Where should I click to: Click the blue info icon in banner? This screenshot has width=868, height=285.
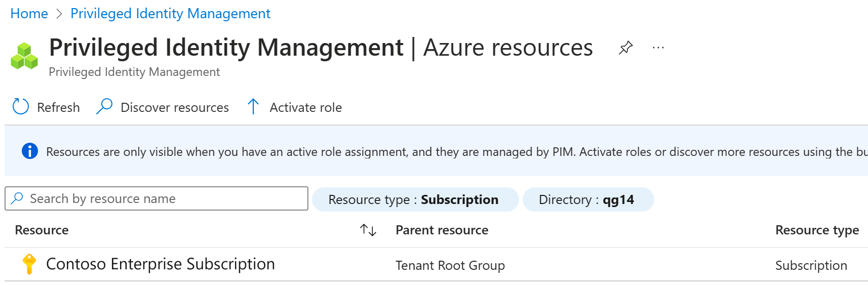pyautogui.click(x=30, y=151)
